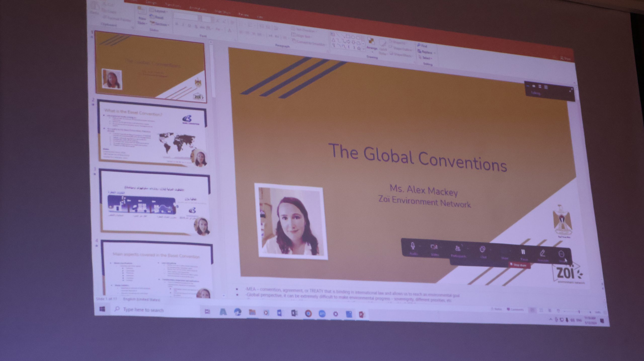Open Chrome from the taskbar
The width and height of the screenshot is (644, 361).
[x=308, y=313]
